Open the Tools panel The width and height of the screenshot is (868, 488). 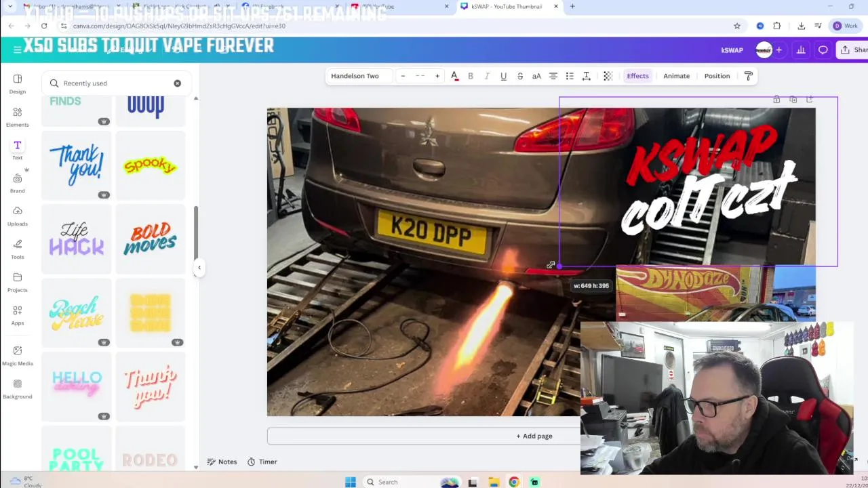(18, 249)
